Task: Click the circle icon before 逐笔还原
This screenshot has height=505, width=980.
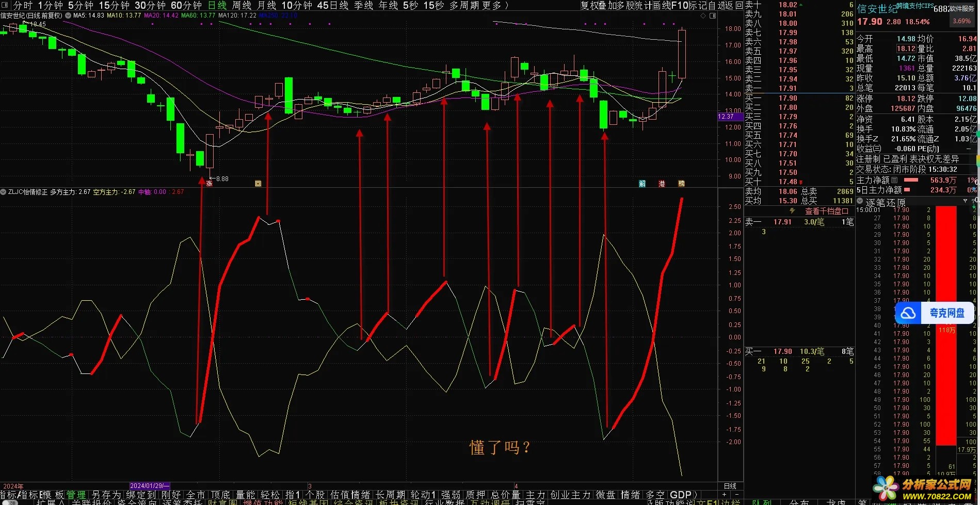Action: tap(860, 201)
